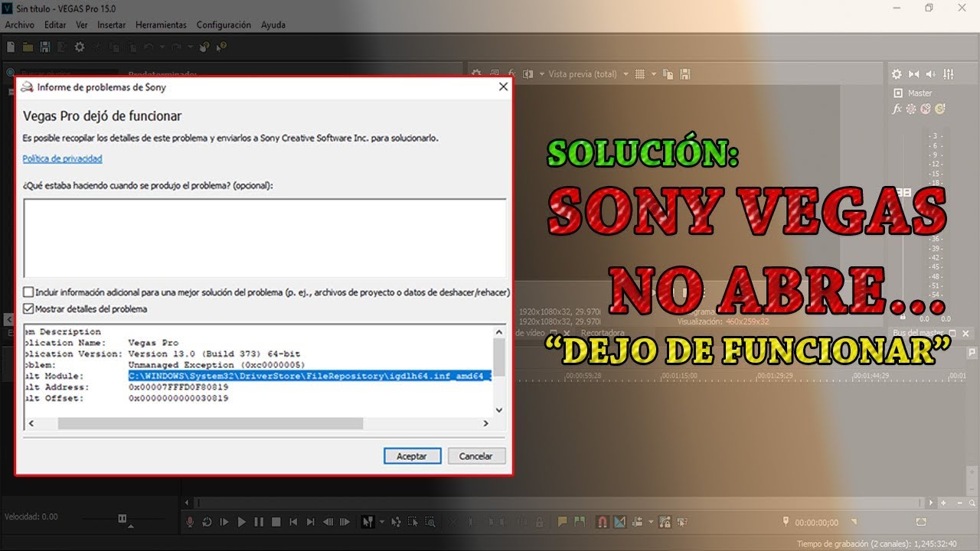Screen dimensions: 980x551
Task: Click the Redo arrow in the toolbar
Action: coord(175,47)
